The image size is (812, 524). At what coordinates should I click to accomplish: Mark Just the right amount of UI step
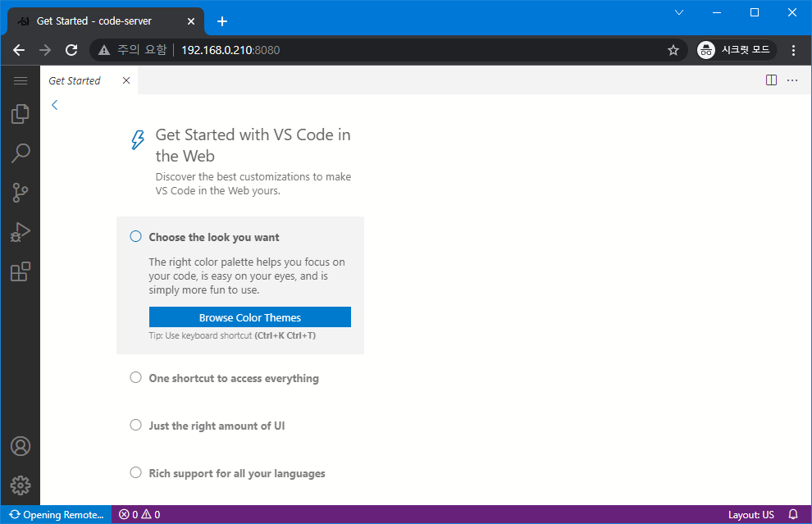click(x=135, y=425)
